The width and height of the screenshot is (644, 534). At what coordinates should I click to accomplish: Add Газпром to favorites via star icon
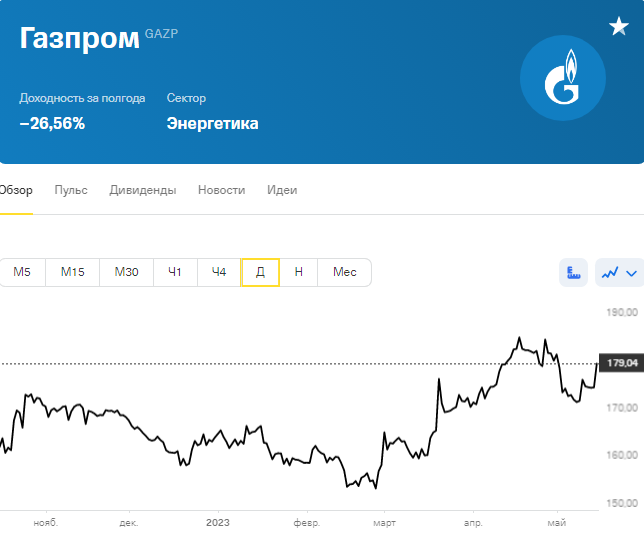click(619, 26)
